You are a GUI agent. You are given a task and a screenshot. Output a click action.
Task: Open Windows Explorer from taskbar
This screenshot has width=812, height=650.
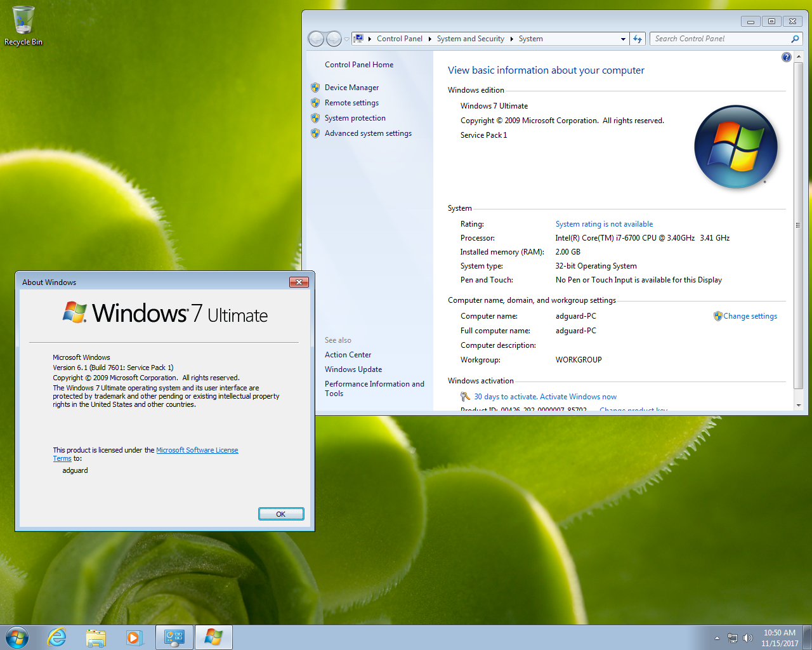pos(96,637)
